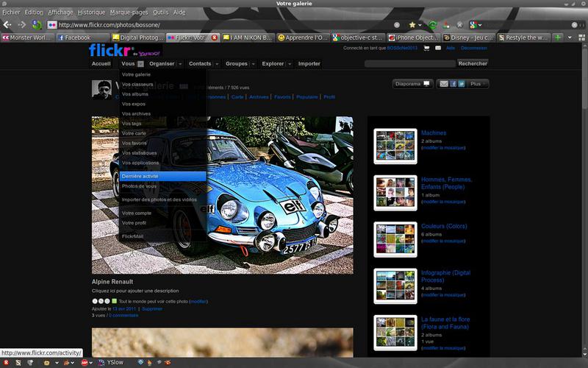Share gallery on Twitter icon
Viewport: 588px width, 368px height.
click(x=462, y=84)
